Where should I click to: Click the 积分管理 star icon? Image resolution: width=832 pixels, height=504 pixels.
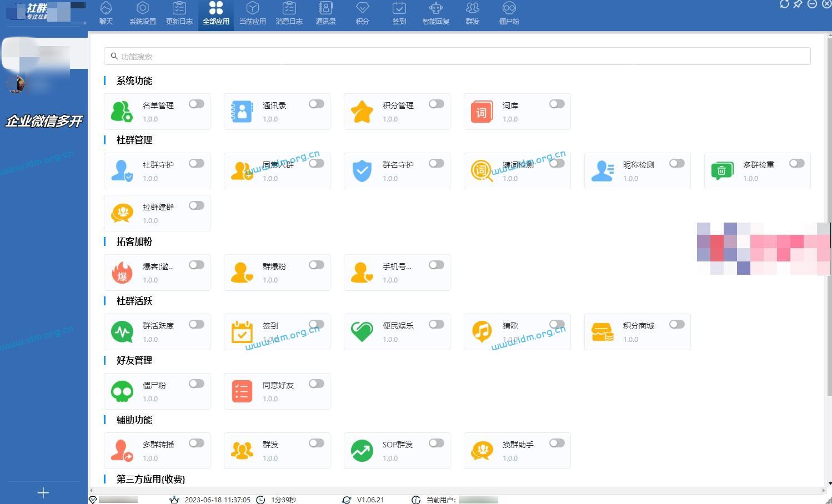pyautogui.click(x=362, y=112)
